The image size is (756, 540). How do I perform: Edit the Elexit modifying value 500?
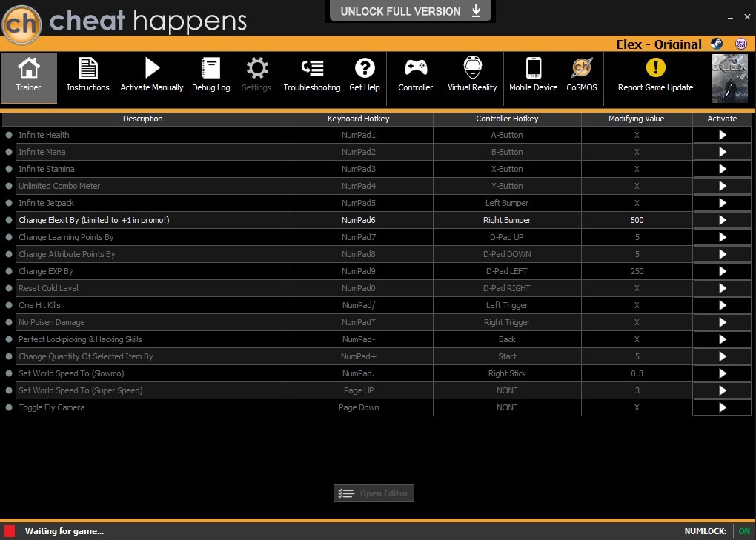click(637, 220)
